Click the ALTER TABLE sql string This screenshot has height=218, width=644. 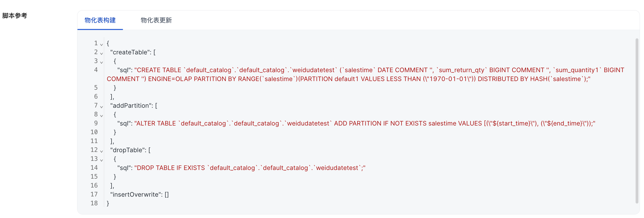pos(280,123)
